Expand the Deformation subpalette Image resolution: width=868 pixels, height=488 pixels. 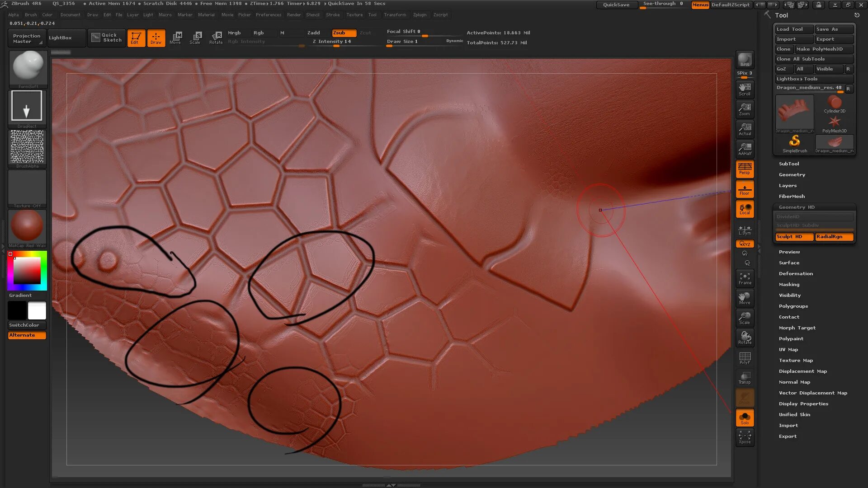(x=795, y=274)
